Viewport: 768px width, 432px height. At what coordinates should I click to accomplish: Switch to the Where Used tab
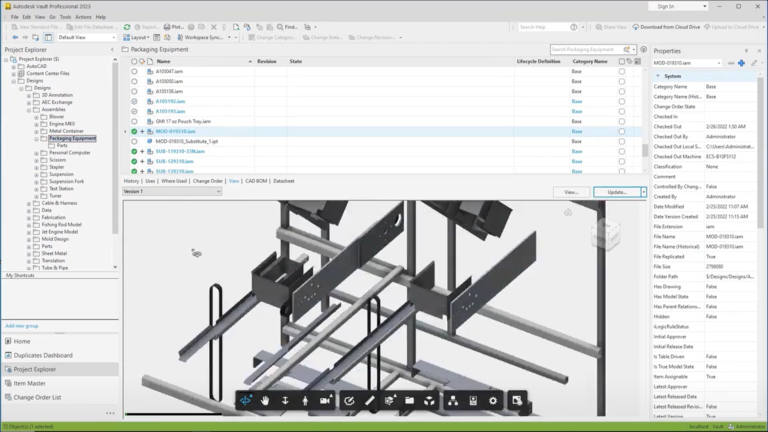(174, 181)
